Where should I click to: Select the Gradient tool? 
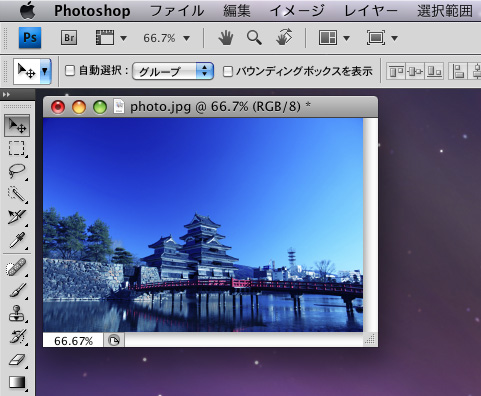point(17,382)
